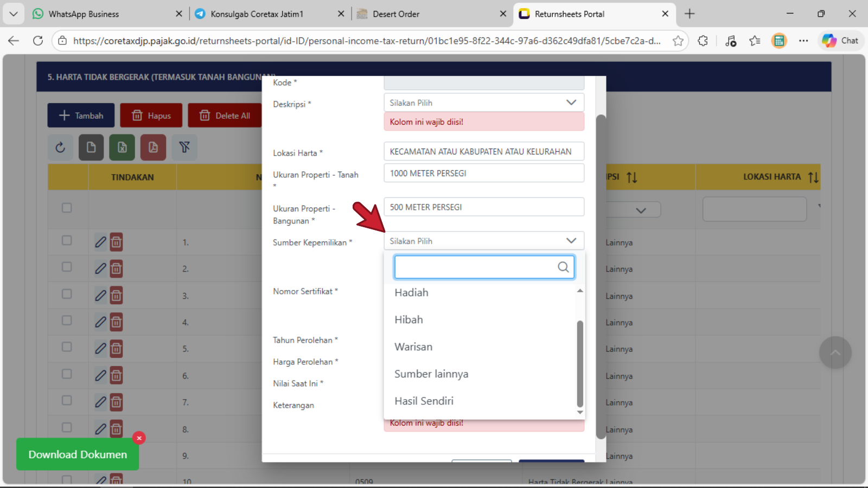The width and height of the screenshot is (868, 488).
Task: Click the trash delete icon in row 3
Action: pyautogui.click(x=116, y=296)
